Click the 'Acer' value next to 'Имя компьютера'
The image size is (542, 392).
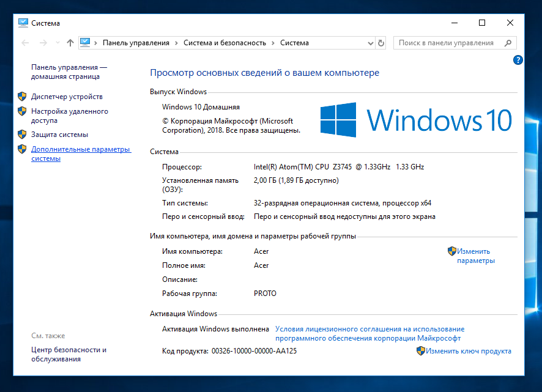(261, 251)
